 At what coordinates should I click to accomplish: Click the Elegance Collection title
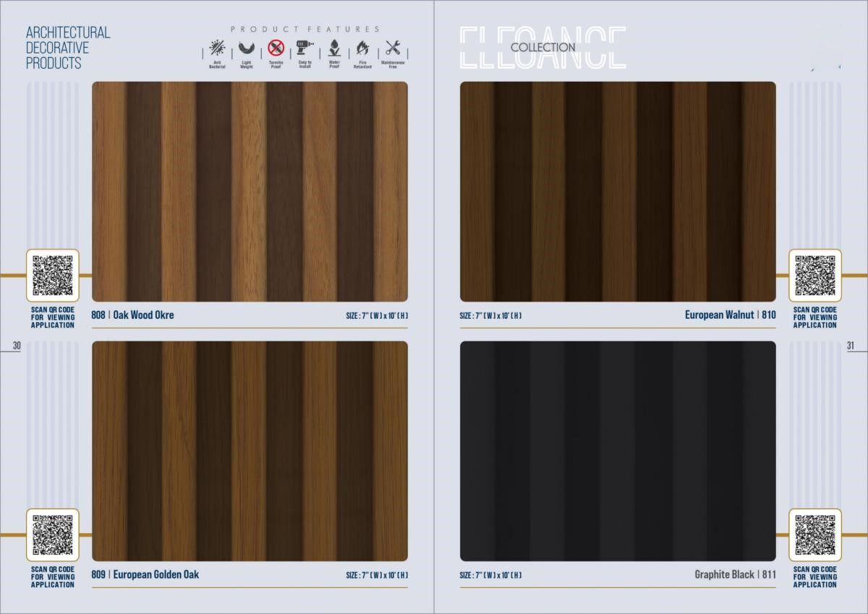(542, 48)
